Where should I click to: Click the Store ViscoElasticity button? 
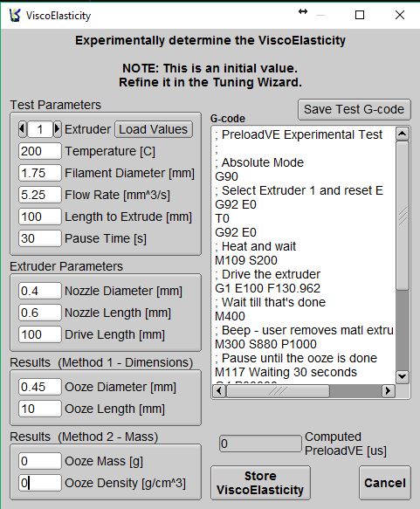[x=260, y=483]
